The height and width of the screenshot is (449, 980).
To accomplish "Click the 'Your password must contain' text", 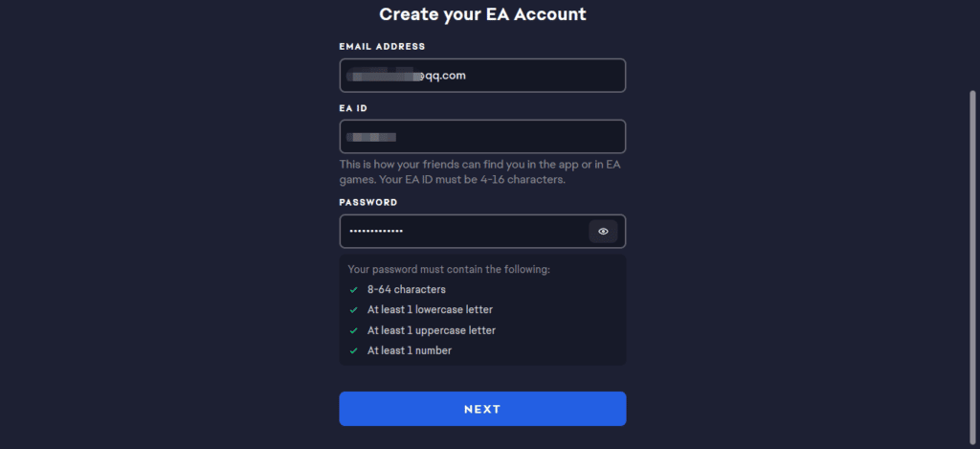I will point(449,270).
